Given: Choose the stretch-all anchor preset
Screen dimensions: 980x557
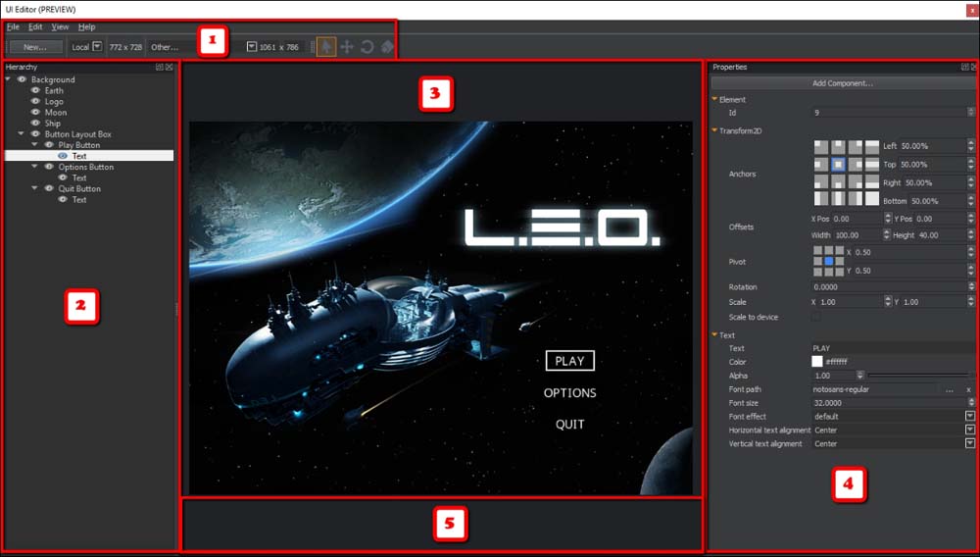Looking at the screenshot, I should point(872,199).
